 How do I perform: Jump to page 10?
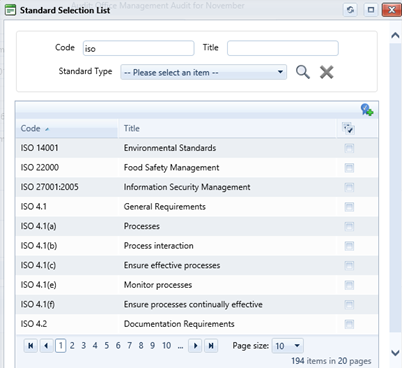167,346
